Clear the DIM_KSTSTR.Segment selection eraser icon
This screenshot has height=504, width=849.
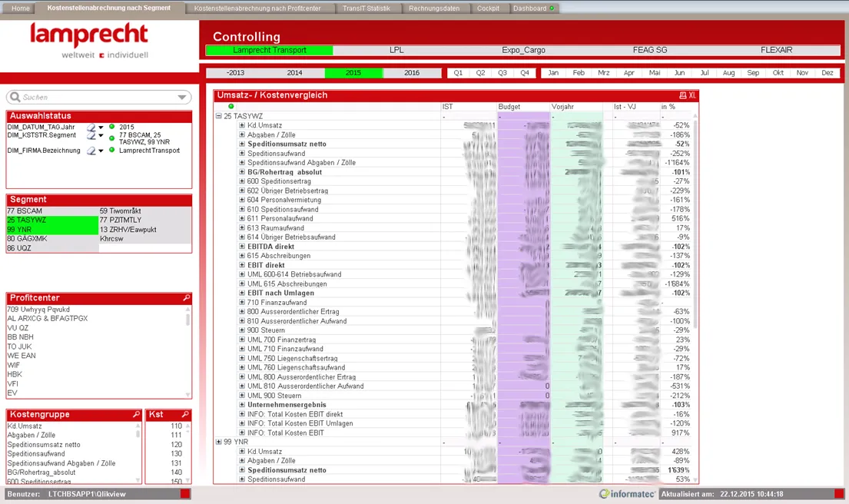tap(91, 135)
